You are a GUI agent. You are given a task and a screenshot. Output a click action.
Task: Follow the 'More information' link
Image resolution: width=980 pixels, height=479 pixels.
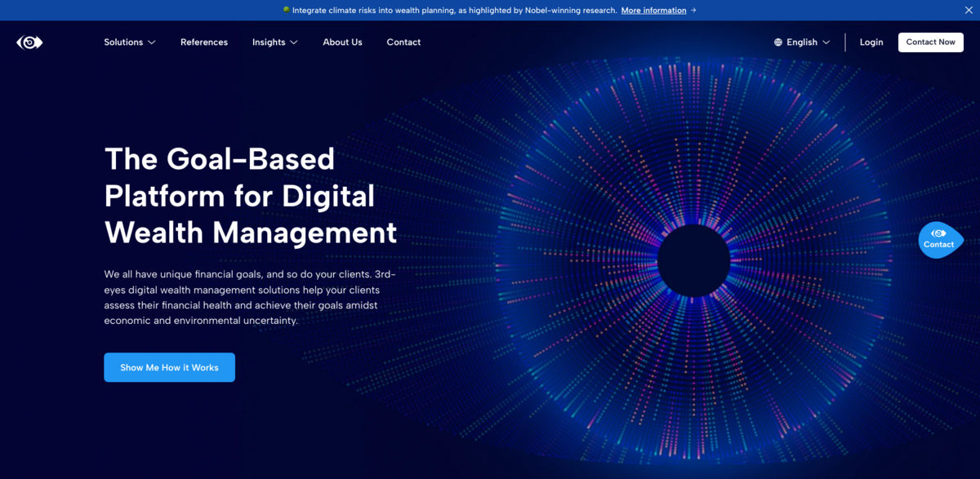pyautogui.click(x=653, y=11)
